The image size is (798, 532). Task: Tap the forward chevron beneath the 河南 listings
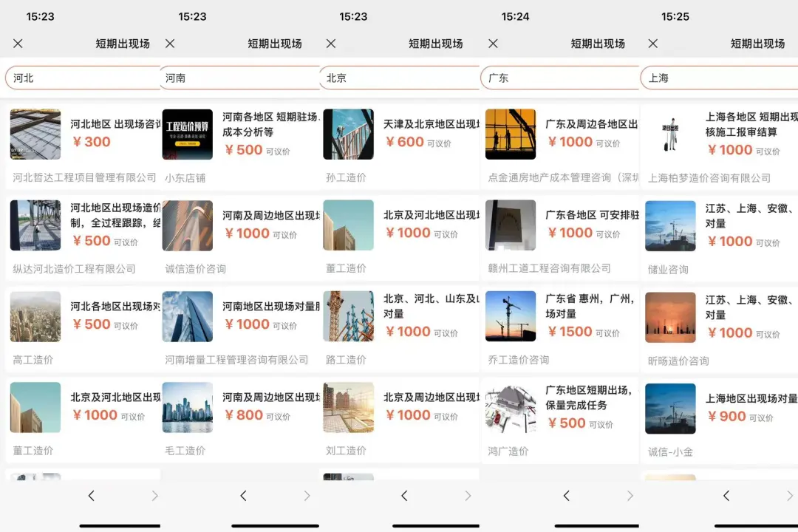[x=306, y=496]
